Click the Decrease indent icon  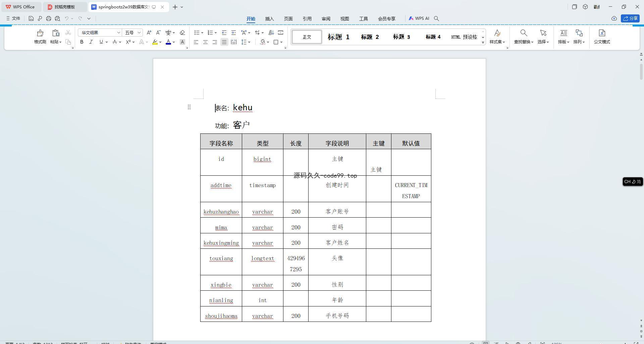tap(224, 33)
